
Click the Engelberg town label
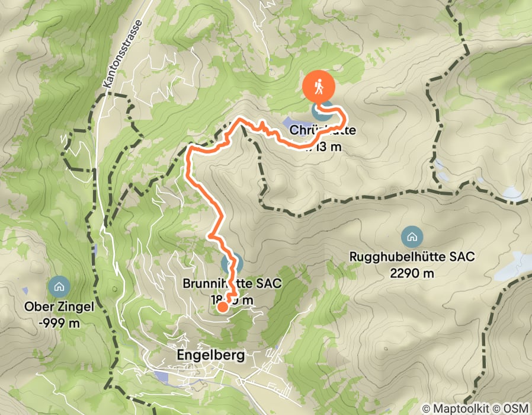[211, 355]
